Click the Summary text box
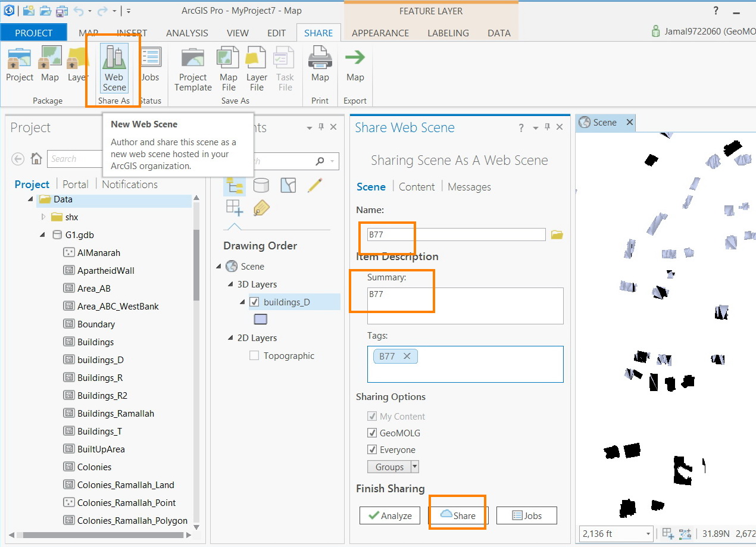 pos(465,306)
